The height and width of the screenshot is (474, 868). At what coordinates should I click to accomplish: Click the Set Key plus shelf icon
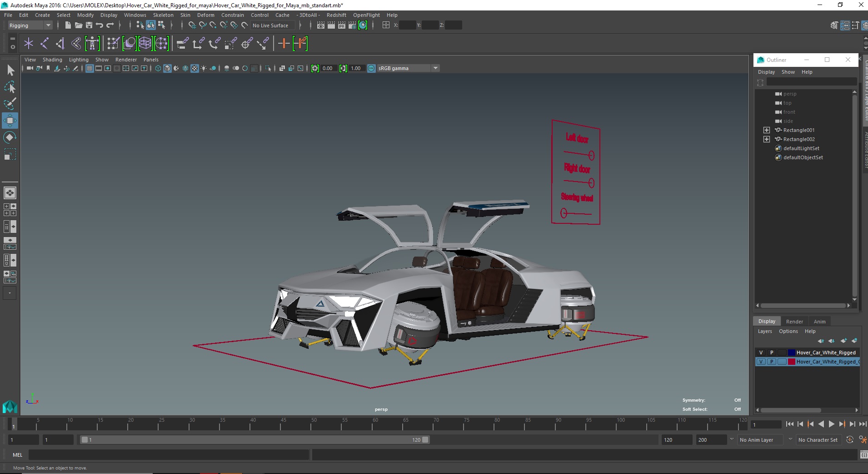coord(284,44)
